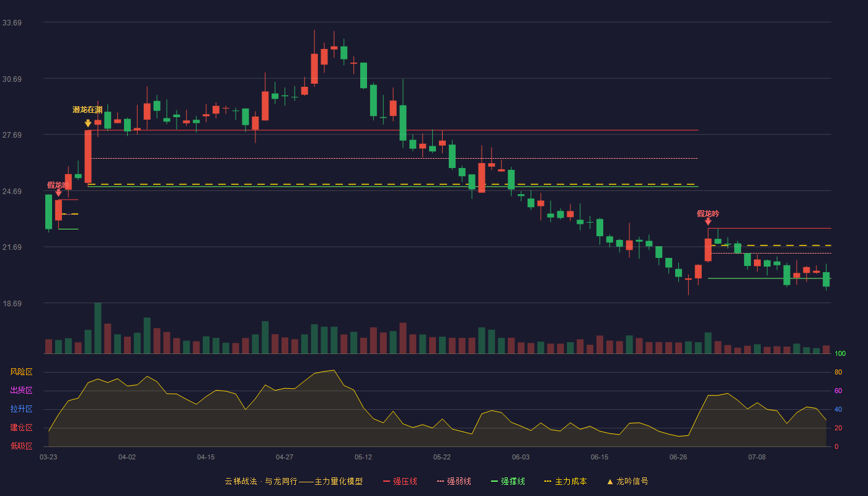This screenshot has width=868, height=496.
Task: Click the tallest green volume bar
Action: 98,328
